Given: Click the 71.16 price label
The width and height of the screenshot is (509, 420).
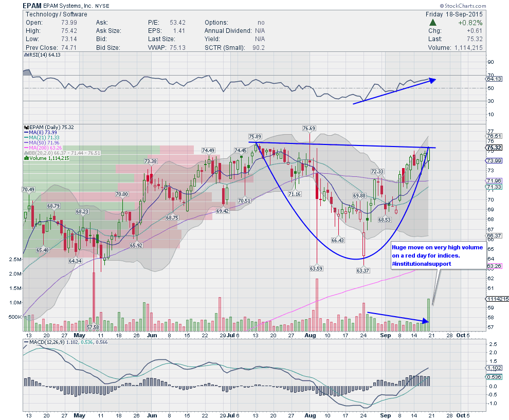Looking at the screenshot, I should point(295,194).
